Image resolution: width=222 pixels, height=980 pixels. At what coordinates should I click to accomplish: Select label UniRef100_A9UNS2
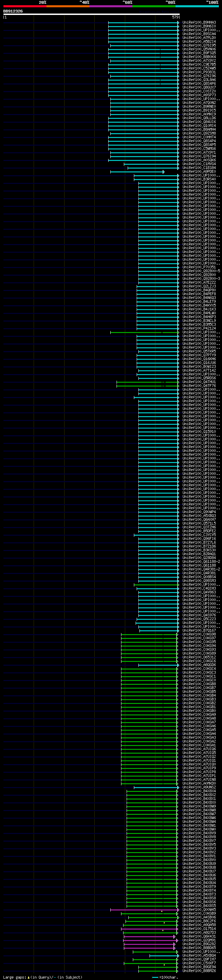[199, 787]
